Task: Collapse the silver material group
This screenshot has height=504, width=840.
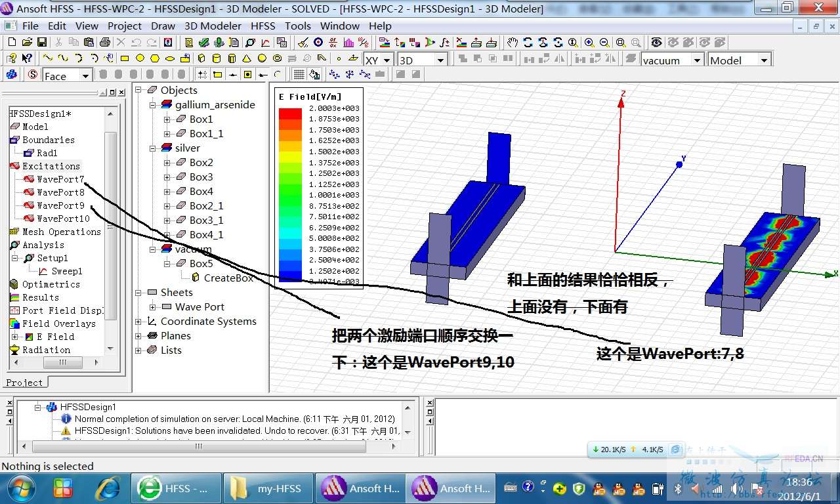Action: point(153,148)
